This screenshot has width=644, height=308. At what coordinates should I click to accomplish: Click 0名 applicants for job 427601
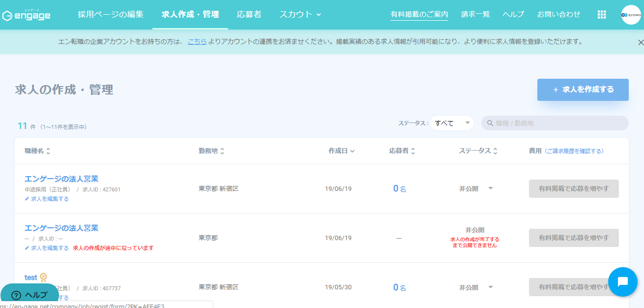tap(399, 188)
